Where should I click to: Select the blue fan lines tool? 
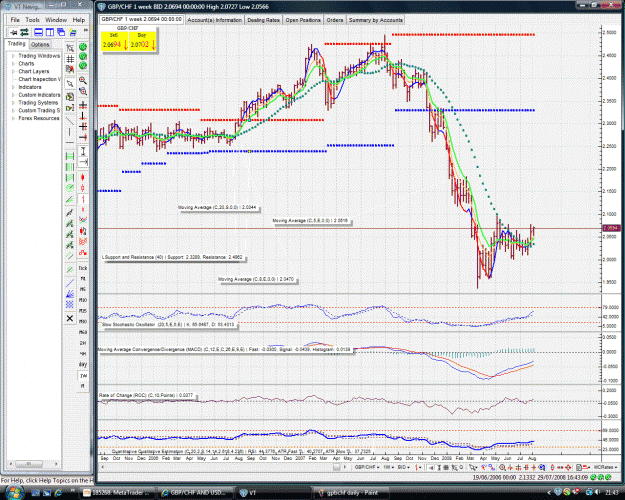[70, 294]
